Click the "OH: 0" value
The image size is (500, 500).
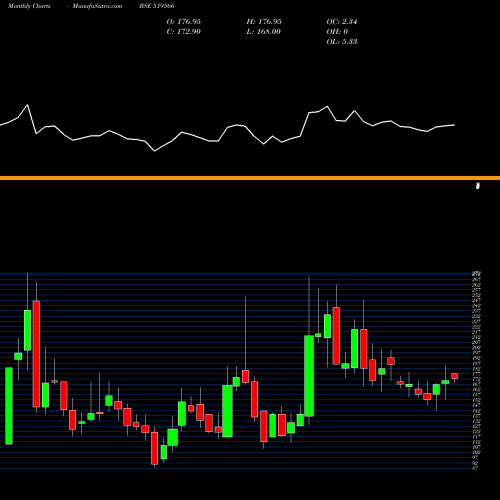coord(337,32)
